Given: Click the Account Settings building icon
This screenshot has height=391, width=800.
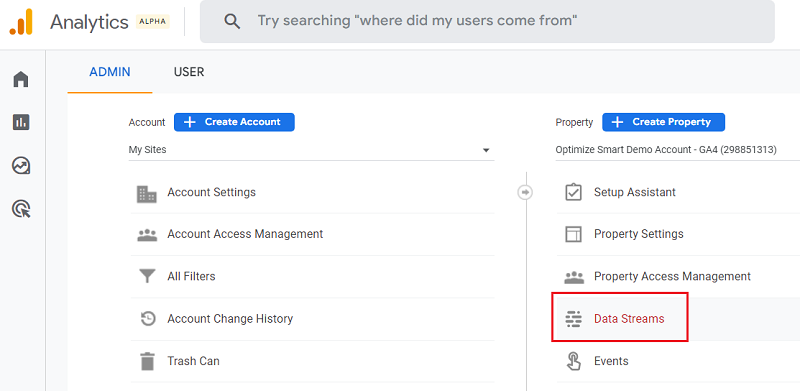Looking at the screenshot, I should [x=147, y=193].
